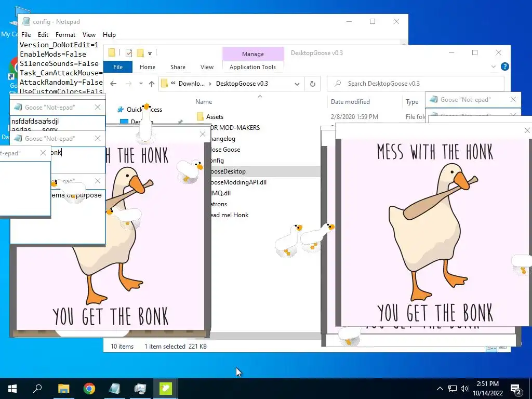Focus the Search DesktopGoose v0.3 field
The height and width of the screenshot is (399, 532).
(x=415, y=84)
